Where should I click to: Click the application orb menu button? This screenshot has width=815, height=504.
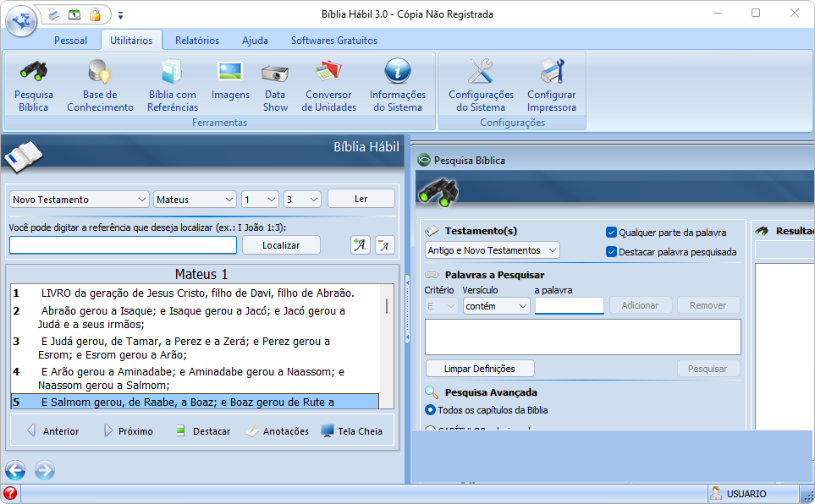tap(21, 21)
